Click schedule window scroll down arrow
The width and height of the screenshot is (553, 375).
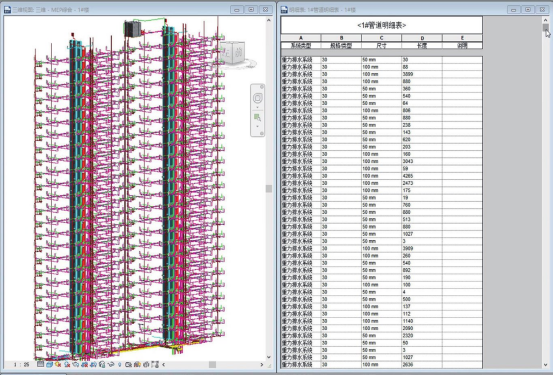coord(546,364)
